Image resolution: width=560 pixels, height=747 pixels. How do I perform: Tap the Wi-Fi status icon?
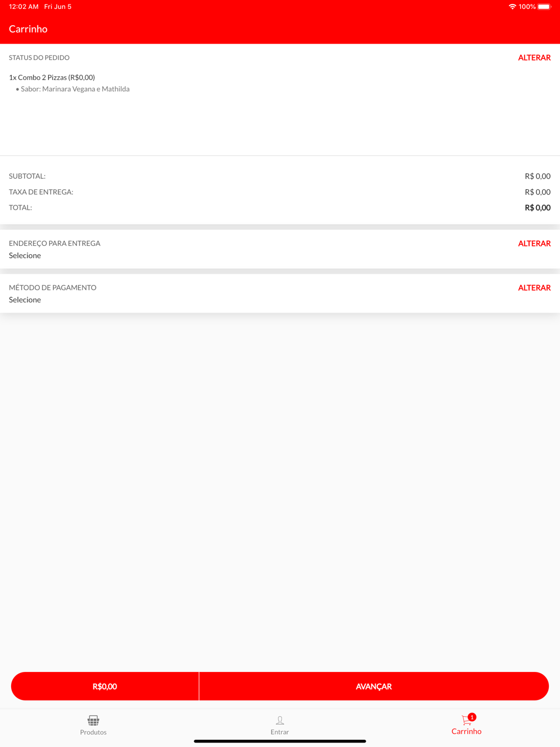[512, 7]
